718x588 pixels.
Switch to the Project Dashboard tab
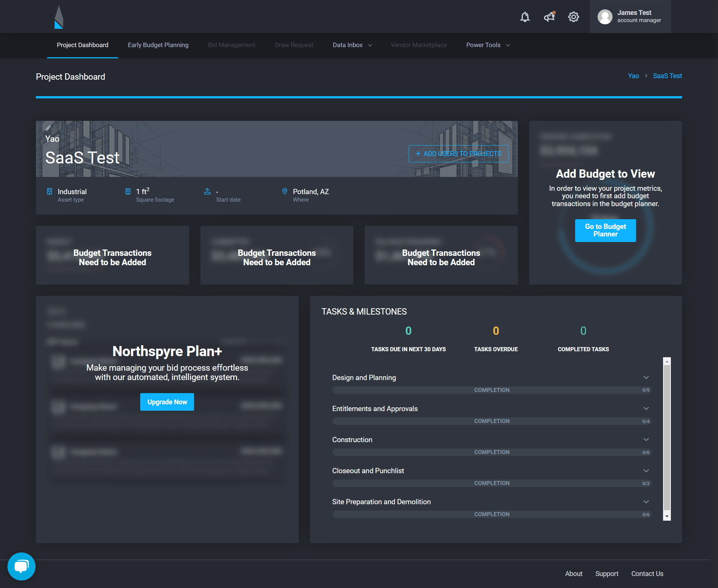(83, 45)
